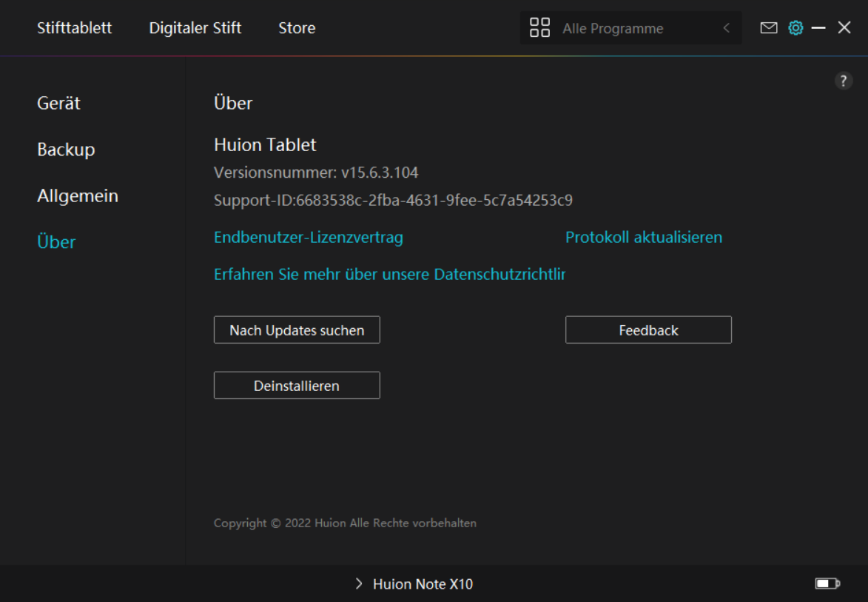The width and height of the screenshot is (868, 602).
Task: Click the Huion Note X10 device name
Action: (423, 583)
